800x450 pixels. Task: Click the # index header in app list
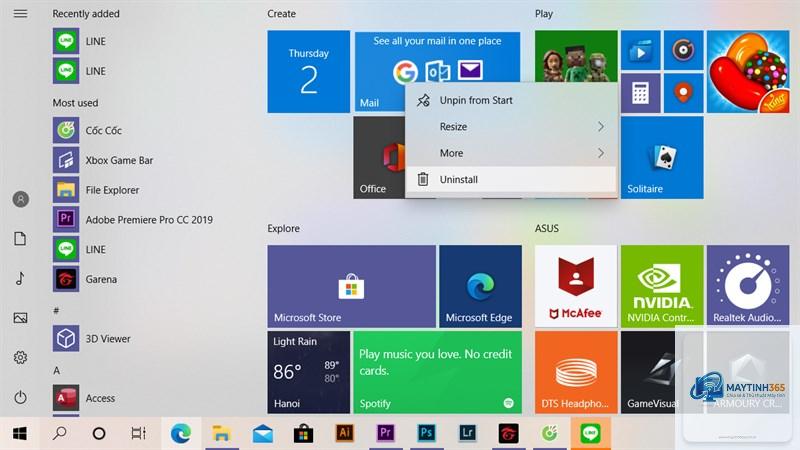pos(56,311)
